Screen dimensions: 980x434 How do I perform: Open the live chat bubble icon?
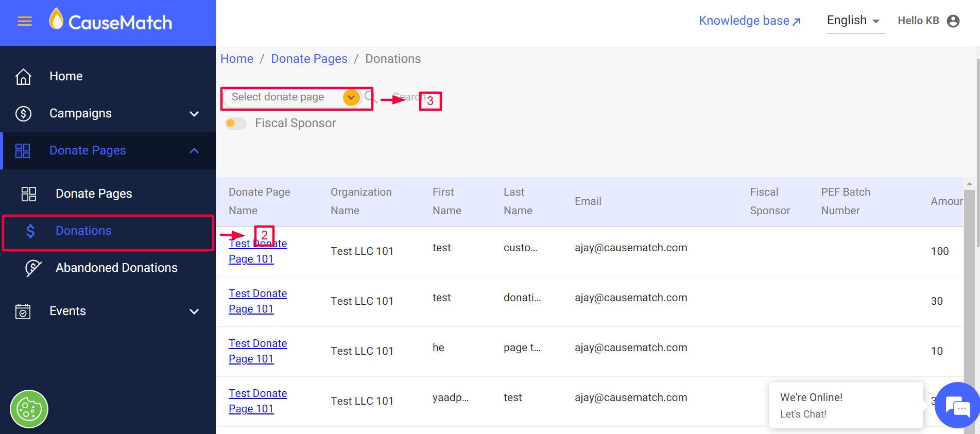click(x=957, y=406)
